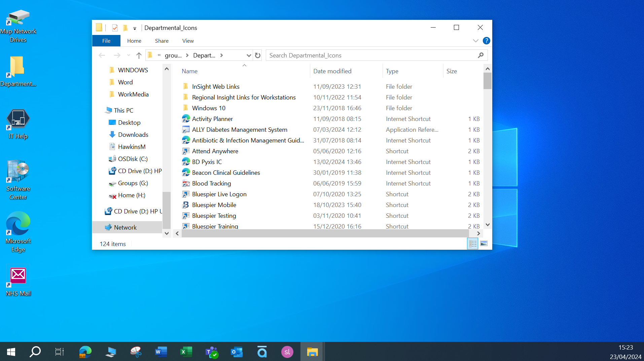Switch to Large icons view layout
This screenshot has width=644, height=361.
tap(484, 244)
